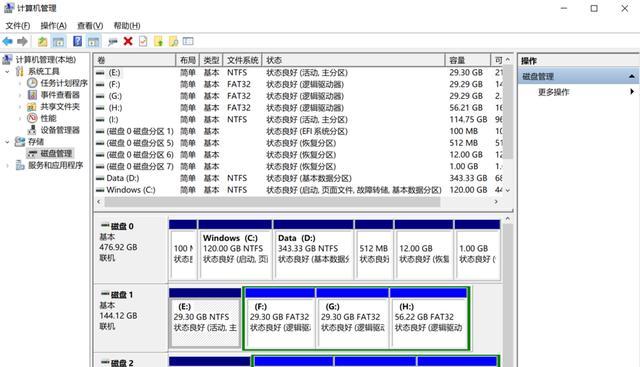Sort by the 类型 column header
Viewport: 640px width, 367px height.
click(211, 60)
